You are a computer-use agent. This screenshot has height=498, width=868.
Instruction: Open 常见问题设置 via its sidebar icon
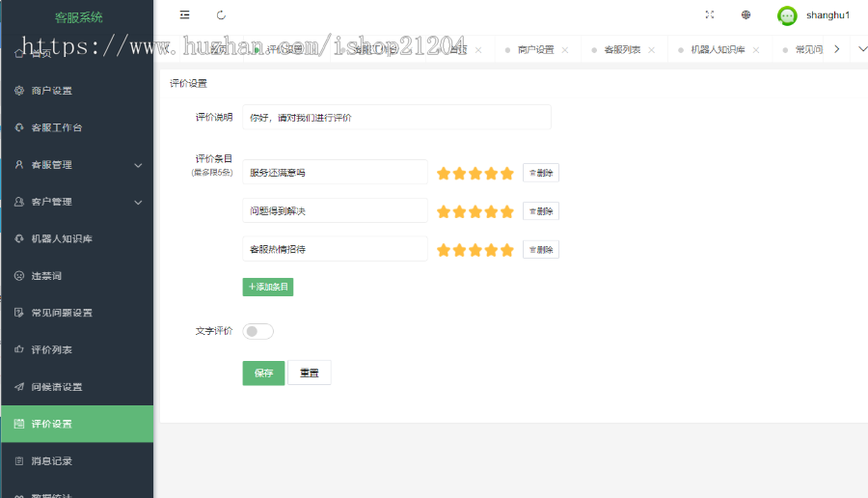[x=19, y=313]
